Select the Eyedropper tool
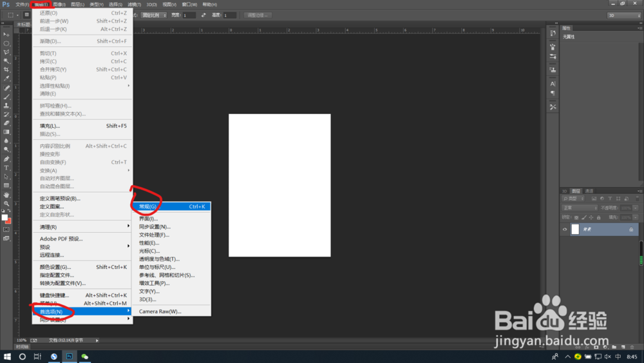 tap(6, 78)
